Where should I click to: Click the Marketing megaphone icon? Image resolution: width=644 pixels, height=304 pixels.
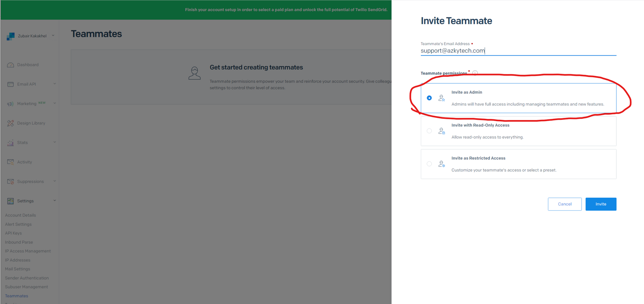pyautogui.click(x=10, y=104)
